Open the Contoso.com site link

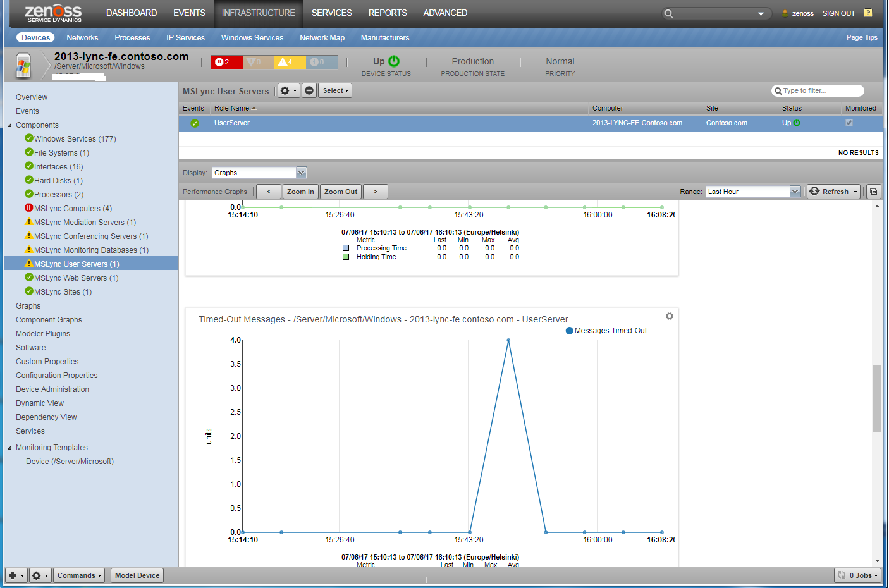coord(727,123)
